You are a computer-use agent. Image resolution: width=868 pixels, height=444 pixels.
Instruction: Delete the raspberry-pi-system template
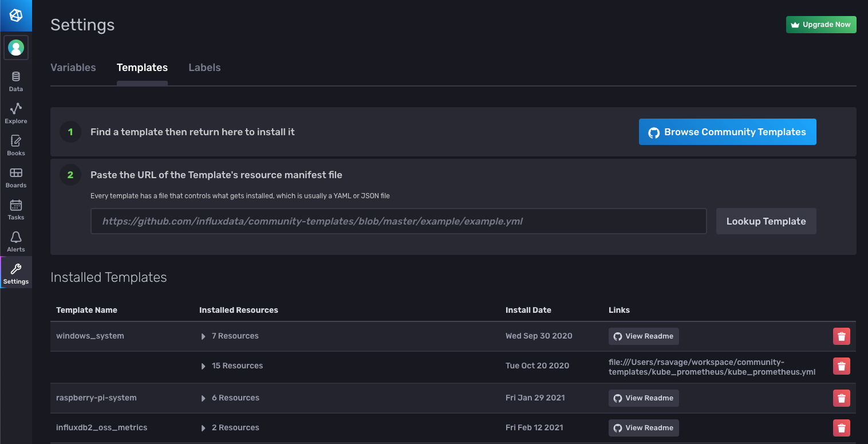click(x=841, y=398)
